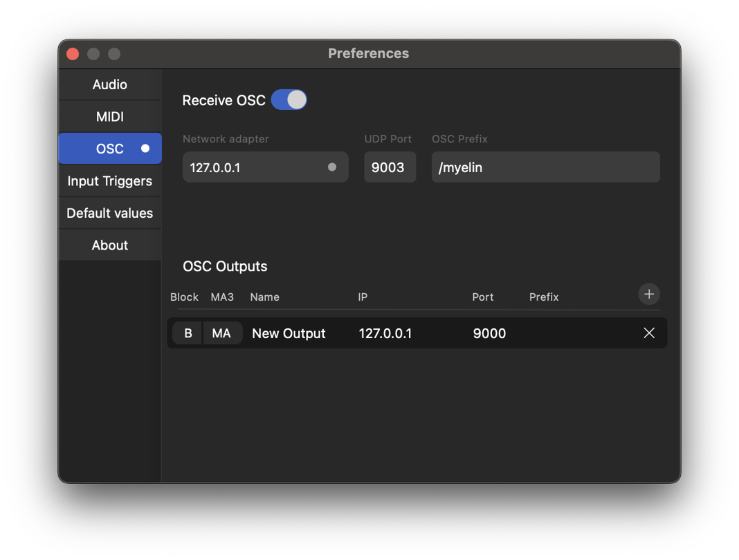This screenshot has height=560, width=739.
Task: Click the OSC Prefix field /myelin
Action: point(546,167)
